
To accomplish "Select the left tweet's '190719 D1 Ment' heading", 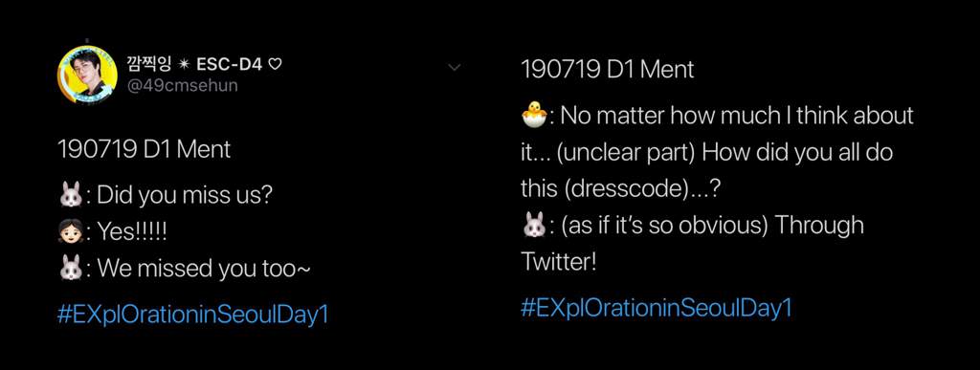I will (x=144, y=150).
